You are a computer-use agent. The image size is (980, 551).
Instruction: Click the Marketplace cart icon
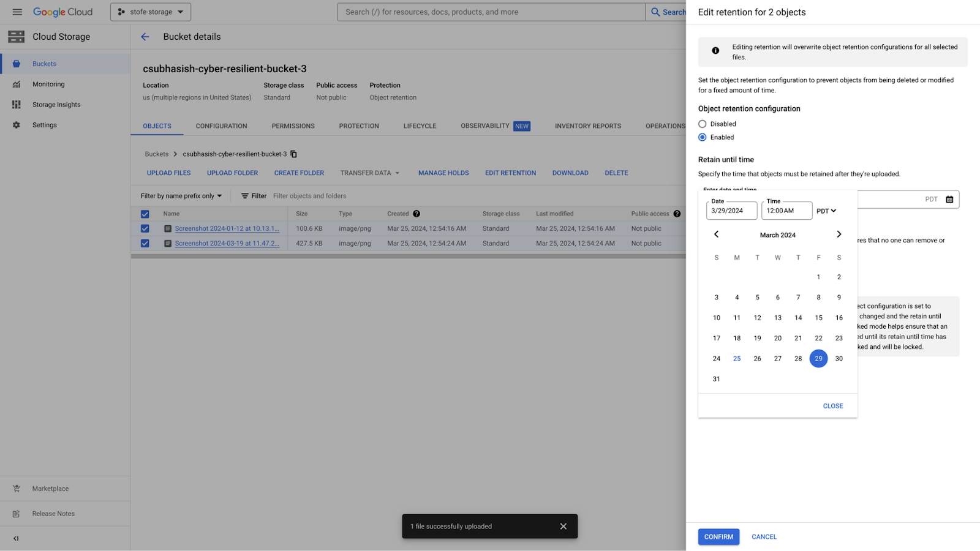click(17, 489)
